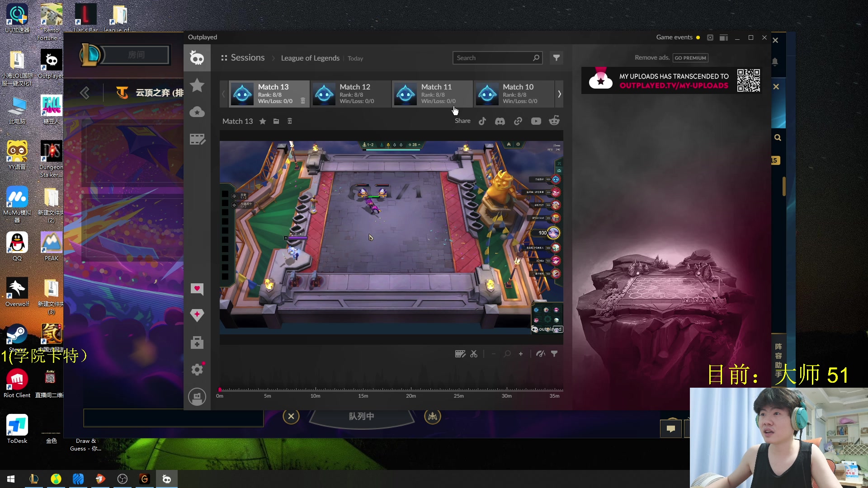Viewport: 868px width, 488px height.
Task: Open timeline events filter funnel
Action: [x=554, y=354]
